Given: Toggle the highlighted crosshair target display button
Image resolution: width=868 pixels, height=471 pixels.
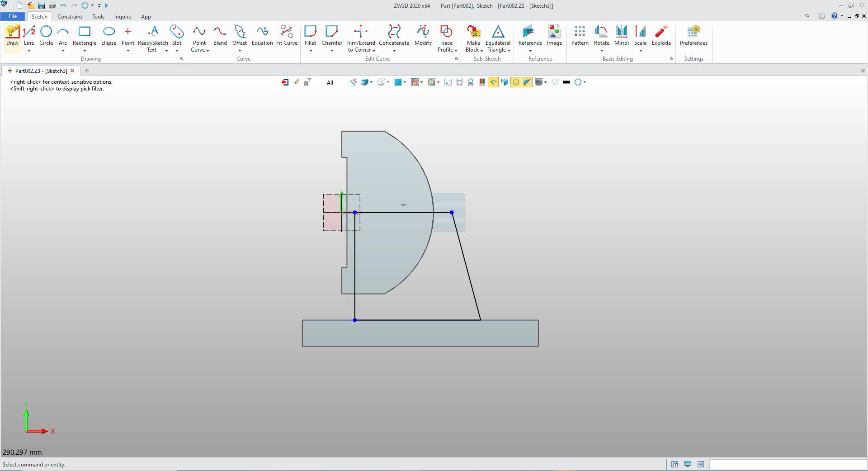Looking at the screenshot, I should [x=516, y=82].
